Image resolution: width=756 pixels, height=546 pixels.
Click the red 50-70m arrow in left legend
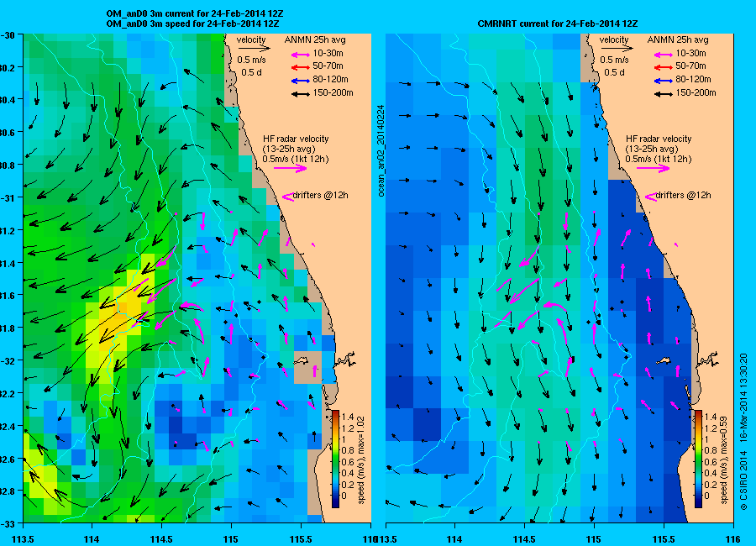(x=301, y=67)
